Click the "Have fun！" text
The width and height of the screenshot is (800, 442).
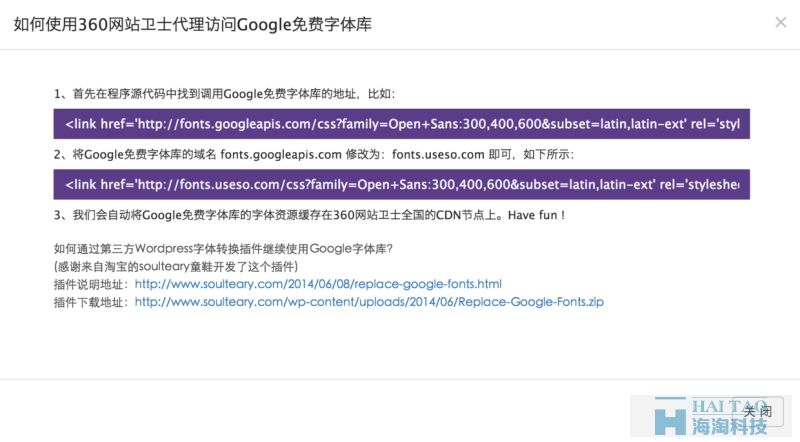[537, 215]
